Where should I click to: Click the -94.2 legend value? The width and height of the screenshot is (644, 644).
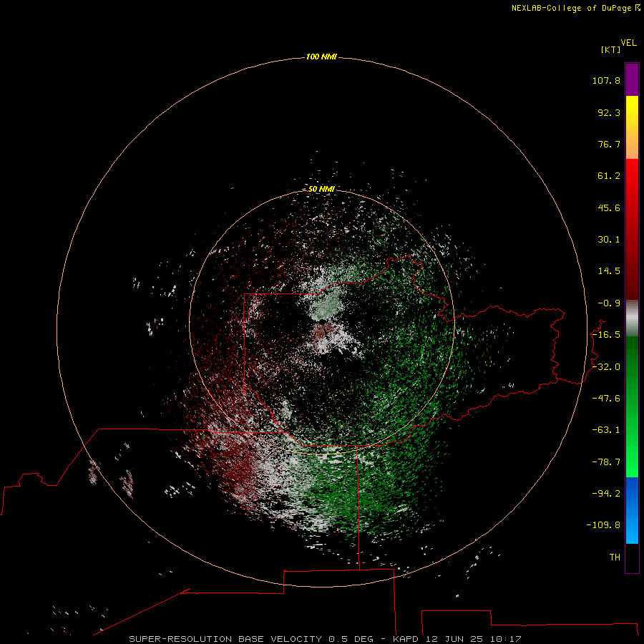tap(606, 493)
